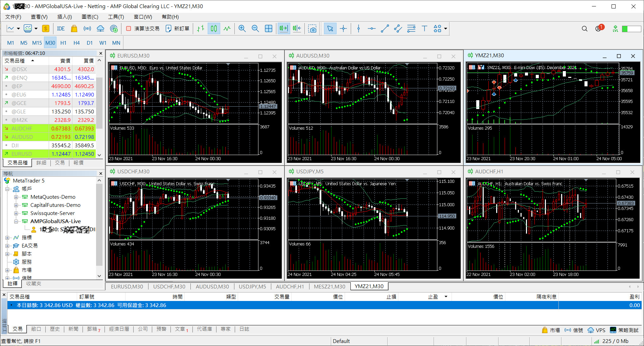Open the 歷史 History tab in the Toolbox

coord(55,329)
